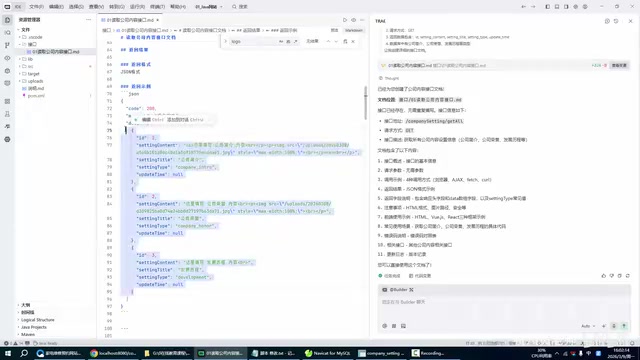Copy the chat response

pyautogui.click(x=620, y=276)
